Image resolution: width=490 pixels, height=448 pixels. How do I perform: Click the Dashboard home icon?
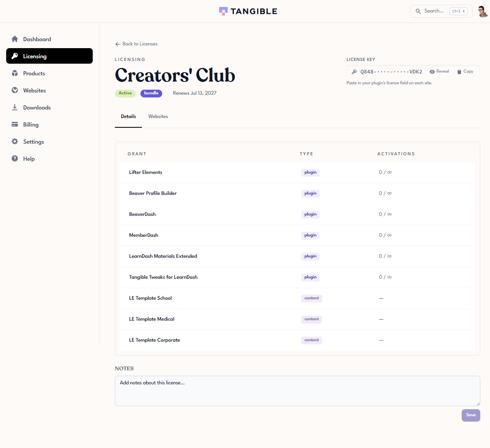(15, 39)
